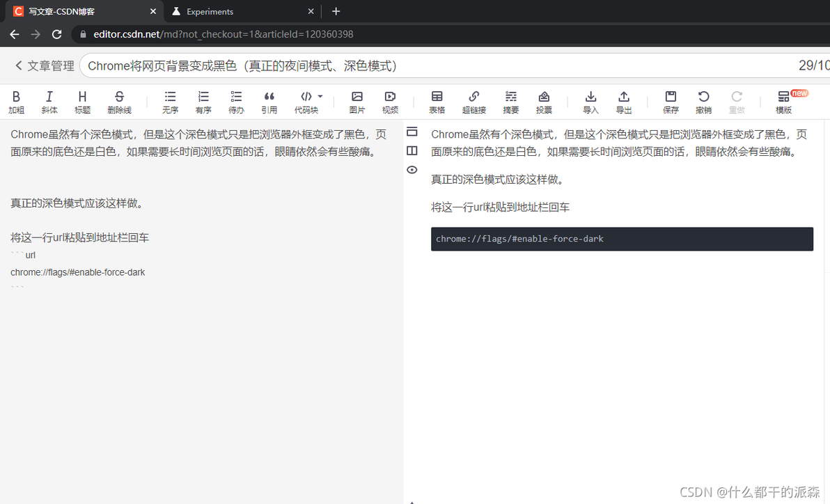The height and width of the screenshot is (504, 830).
Task: Insert a video (视频)
Action: point(390,102)
